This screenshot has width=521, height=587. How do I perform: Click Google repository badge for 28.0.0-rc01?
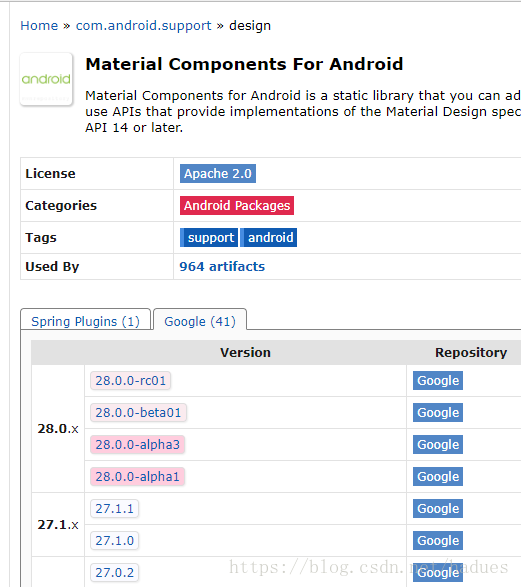tap(438, 381)
